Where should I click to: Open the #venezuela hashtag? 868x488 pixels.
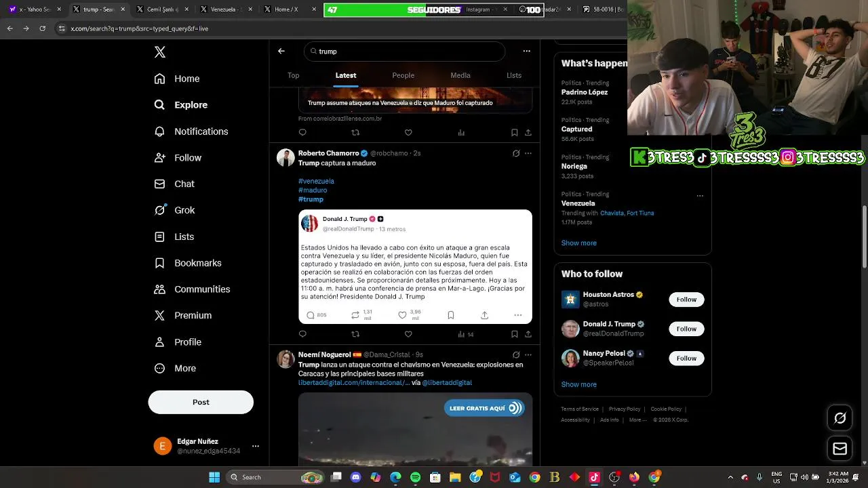click(x=316, y=181)
